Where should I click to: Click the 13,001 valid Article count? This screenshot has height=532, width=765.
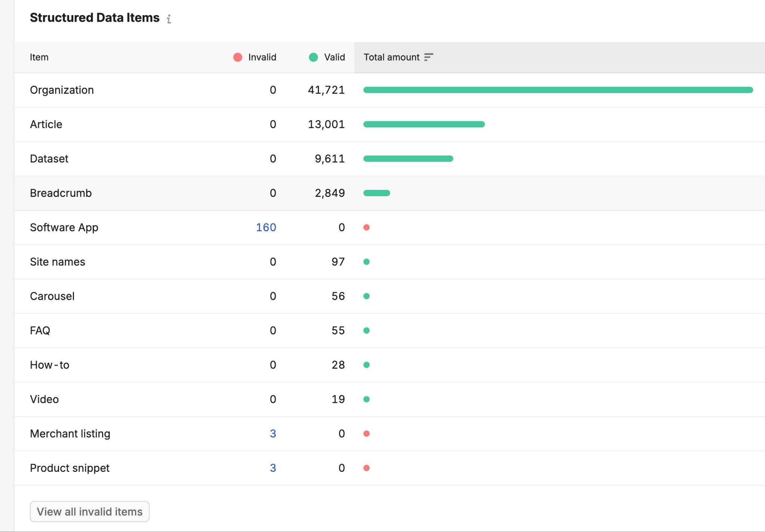tap(326, 124)
